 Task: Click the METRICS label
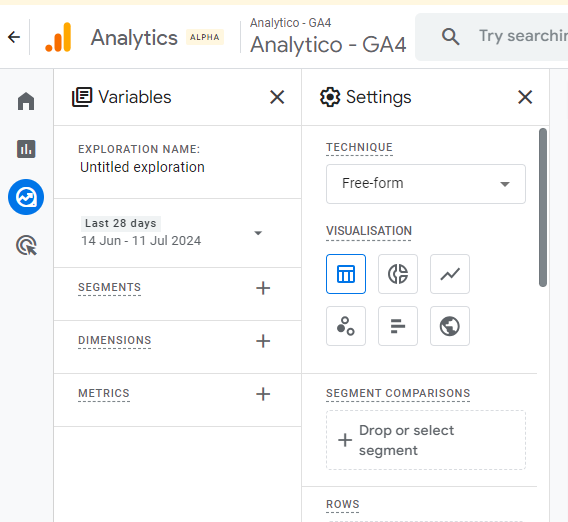[x=104, y=393]
